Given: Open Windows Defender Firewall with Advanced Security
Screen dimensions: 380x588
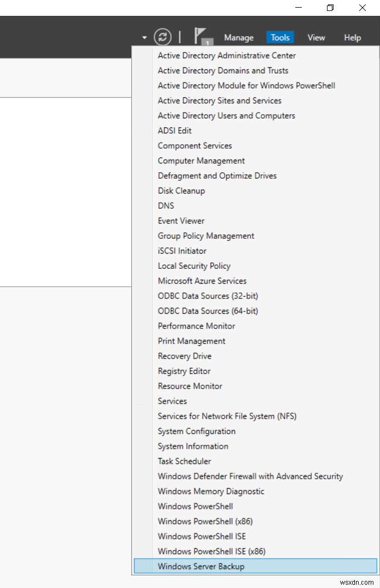Looking at the screenshot, I should pyautogui.click(x=250, y=476).
